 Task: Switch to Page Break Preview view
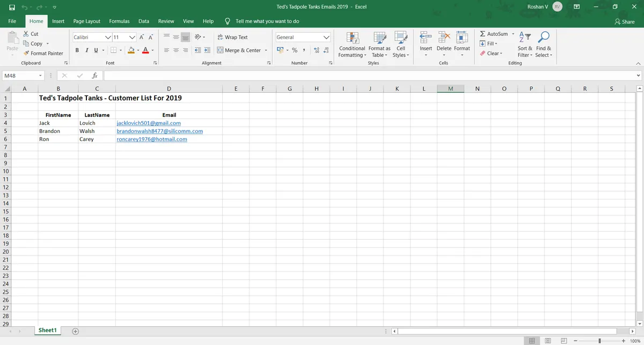pyautogui.click(x=563, y=341)
